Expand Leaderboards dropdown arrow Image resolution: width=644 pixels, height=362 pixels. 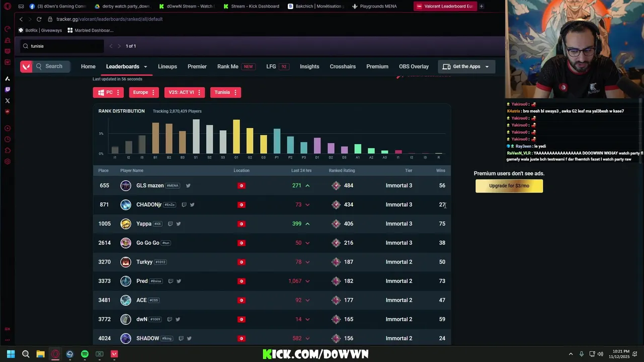coord(145,67)
